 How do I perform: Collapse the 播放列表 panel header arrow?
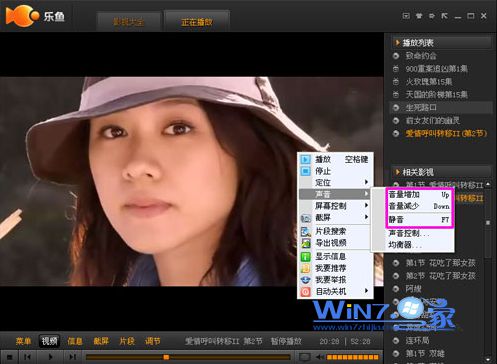(397, 43)
